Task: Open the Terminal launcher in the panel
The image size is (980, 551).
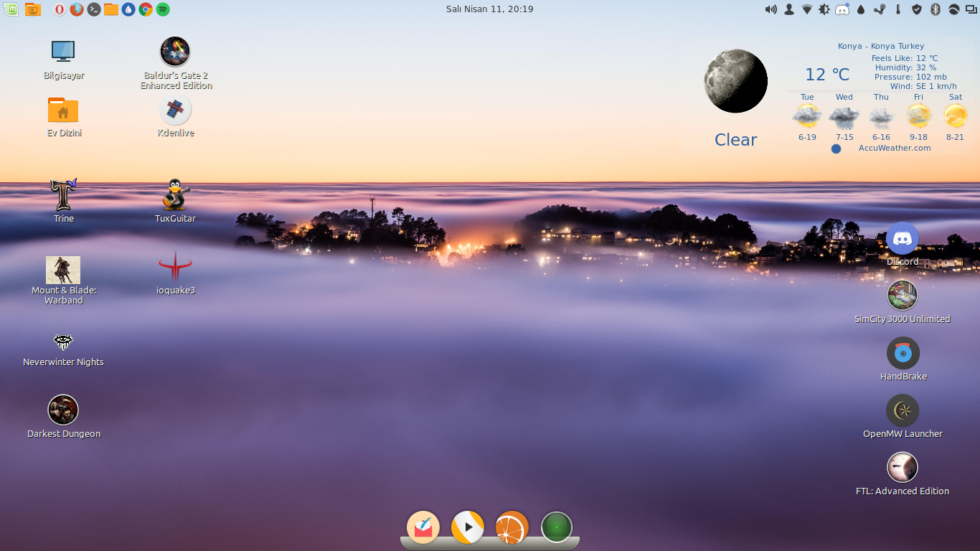Action: point(94,9)
